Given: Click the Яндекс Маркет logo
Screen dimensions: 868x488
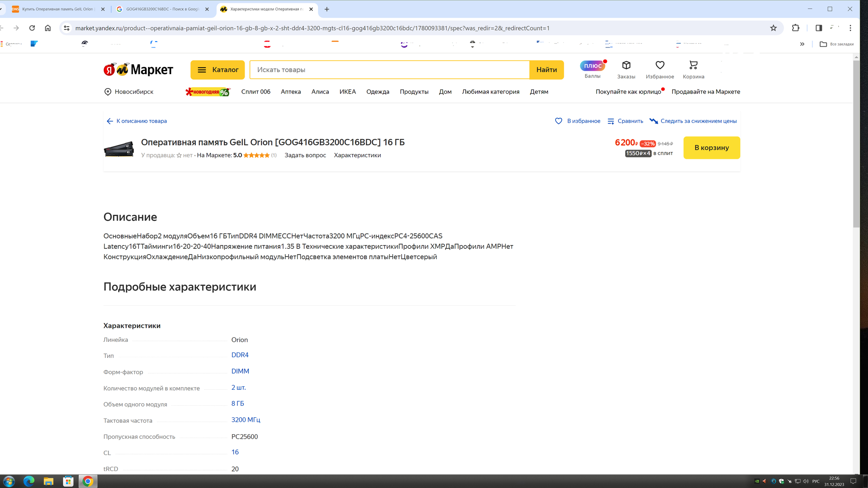Looking at the screenshot, I should (x=138, y=69).
